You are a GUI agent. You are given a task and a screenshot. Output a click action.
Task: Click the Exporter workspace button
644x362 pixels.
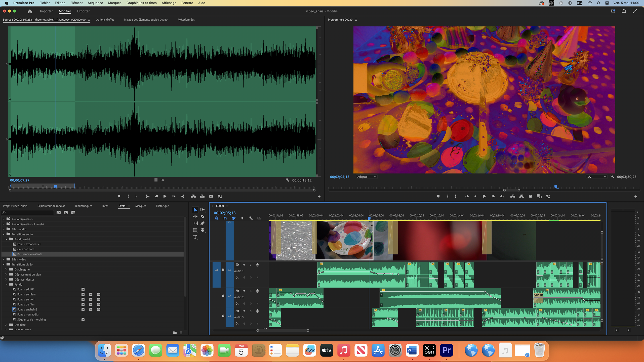[83, 11]
